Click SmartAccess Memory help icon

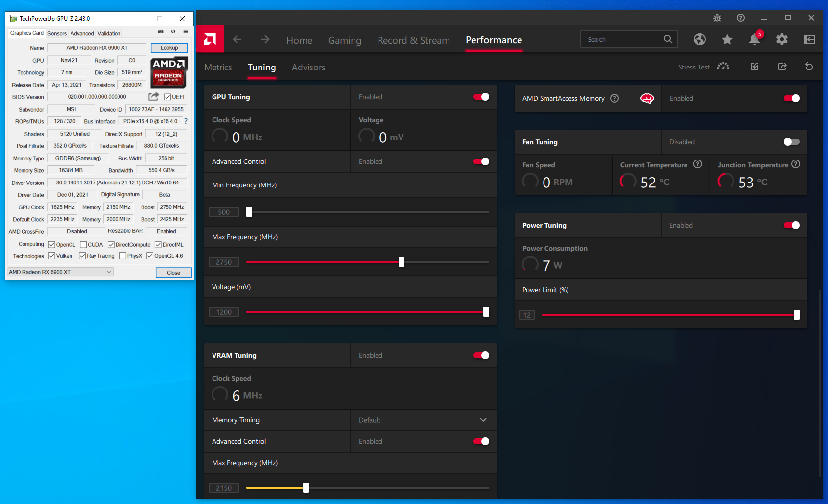pyautogui.click(x=615, y=98)
